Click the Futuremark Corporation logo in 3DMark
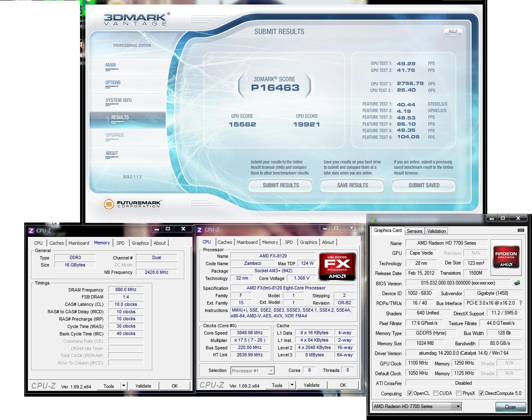The height and width of the screenshot is (420, 532). pos(132,204)
